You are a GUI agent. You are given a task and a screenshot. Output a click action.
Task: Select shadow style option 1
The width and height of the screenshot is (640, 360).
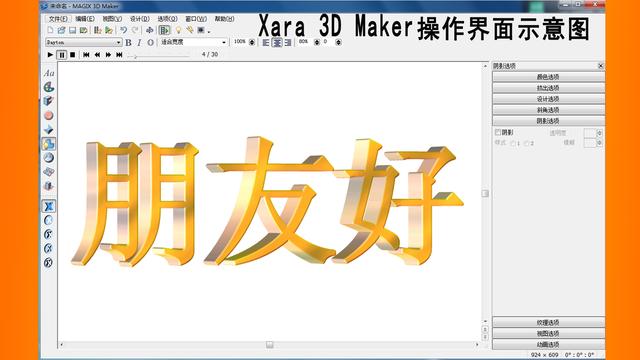pyautogui.click(x=513, y=143)
